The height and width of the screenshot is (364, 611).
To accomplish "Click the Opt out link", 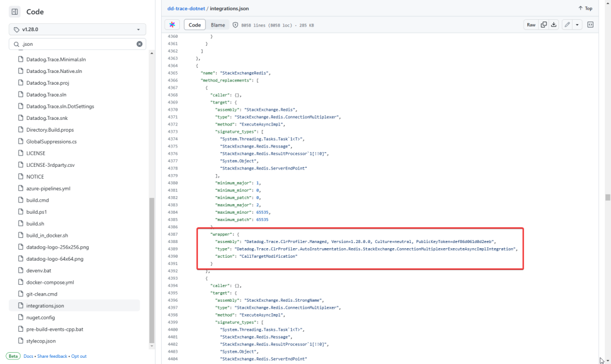I will (x=79, y=356).
